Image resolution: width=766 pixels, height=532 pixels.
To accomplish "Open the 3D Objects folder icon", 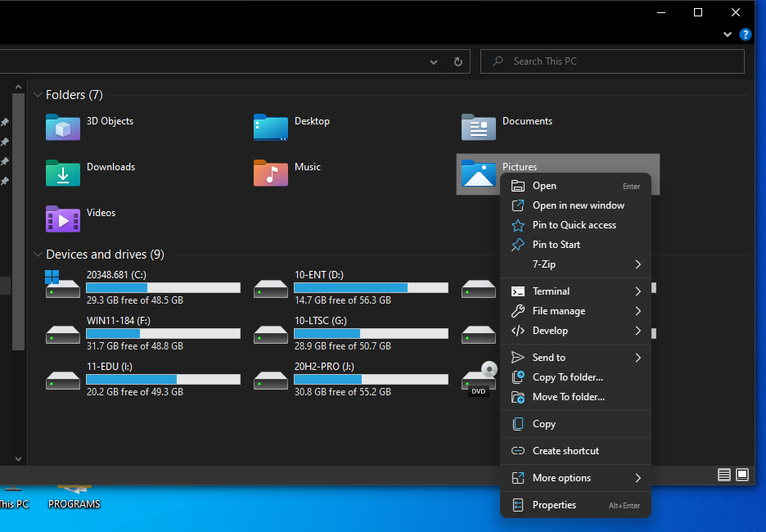I will click(x=62, y=127).
